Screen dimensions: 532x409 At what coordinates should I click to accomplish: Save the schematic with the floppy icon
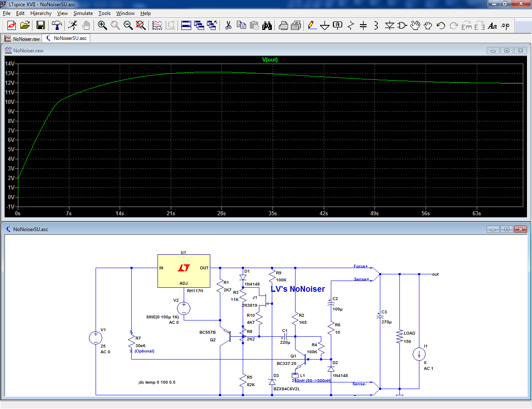pos(40,26)
